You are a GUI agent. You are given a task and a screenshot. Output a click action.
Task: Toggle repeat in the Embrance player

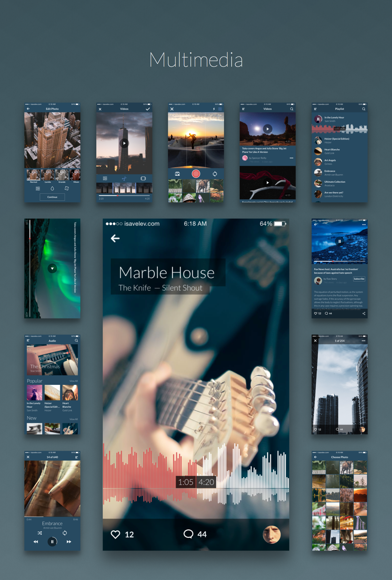coord(65,533)
